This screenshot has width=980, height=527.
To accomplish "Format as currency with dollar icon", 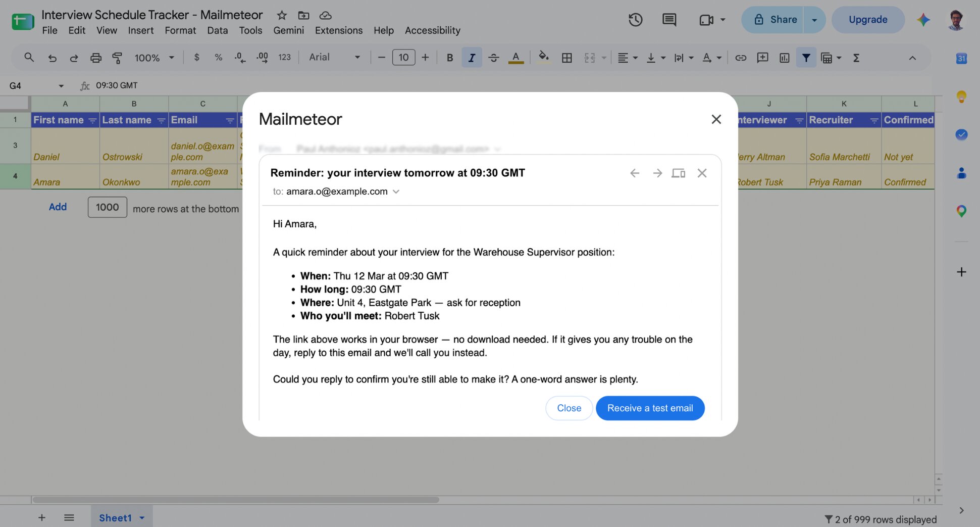I will point(196,58).
